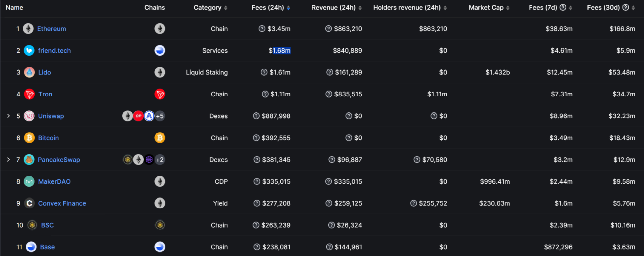
Task: Click the help icon beside Fees (7d) header
Action: [563, 7]
